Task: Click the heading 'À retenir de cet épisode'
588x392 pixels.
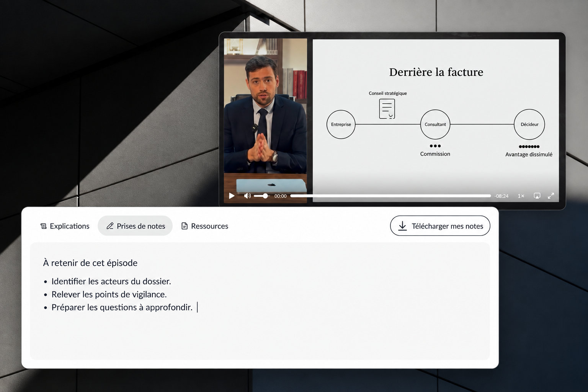Action: (x=90, y=263)
